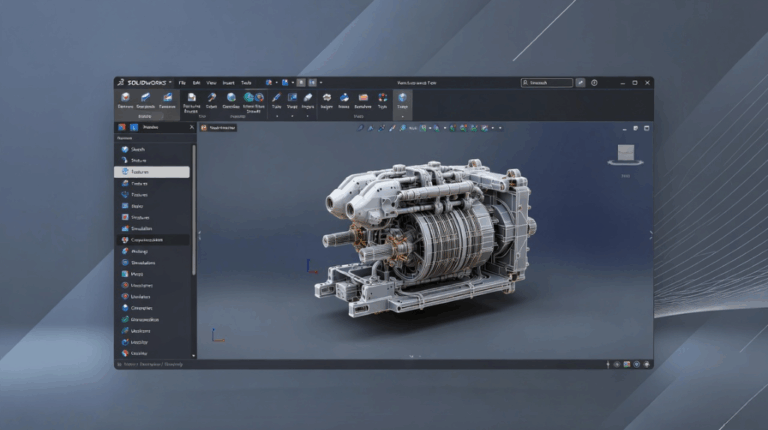Click the orange folder ribbon icon
Screen dimensions: 768x430
(x=363, y=97)
